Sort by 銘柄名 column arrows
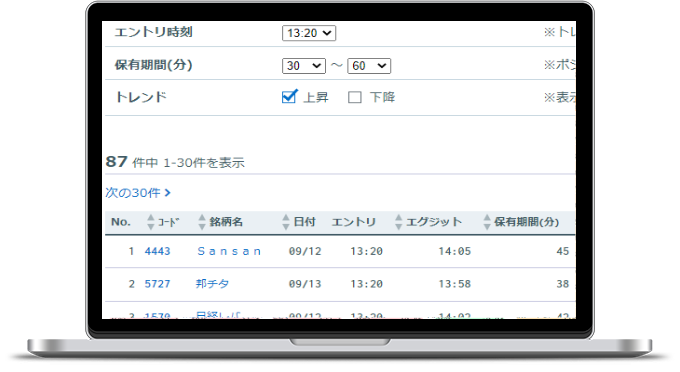 (x=202, y=222)
